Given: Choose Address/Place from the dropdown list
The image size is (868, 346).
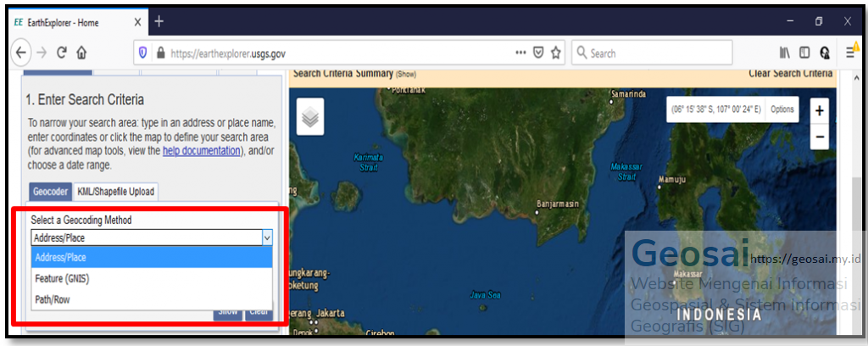Looking at the screenshot, I should [152, 258].
